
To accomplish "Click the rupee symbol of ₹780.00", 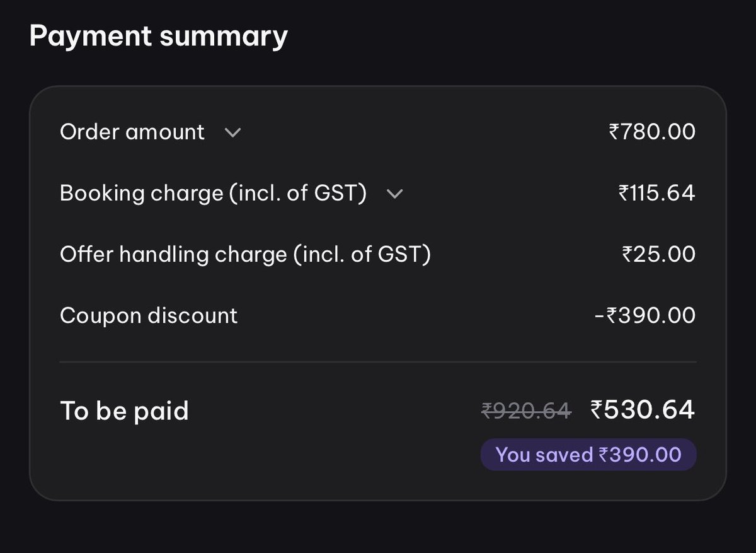I will coord(614,132).
